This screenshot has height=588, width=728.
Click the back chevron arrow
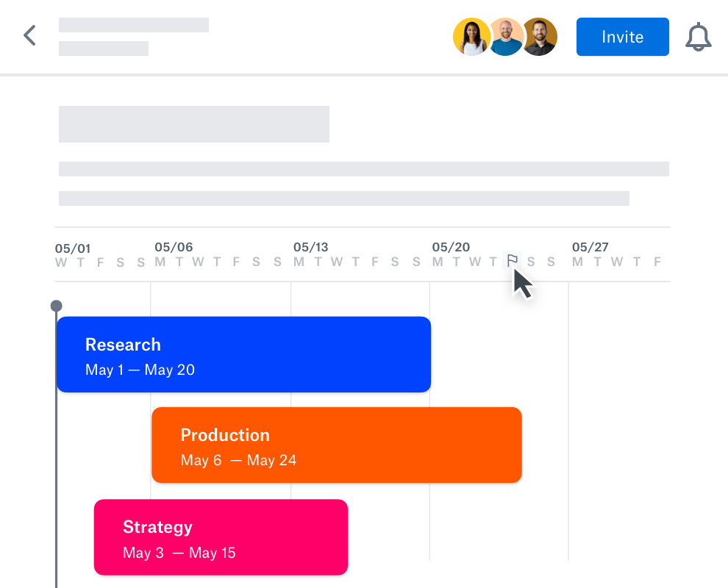(x=29, y=35)
